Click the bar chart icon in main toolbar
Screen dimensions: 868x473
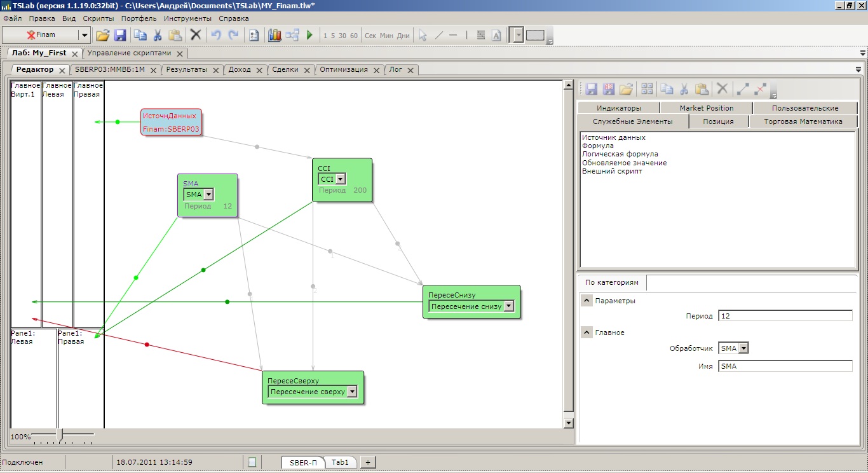[275, 36]
